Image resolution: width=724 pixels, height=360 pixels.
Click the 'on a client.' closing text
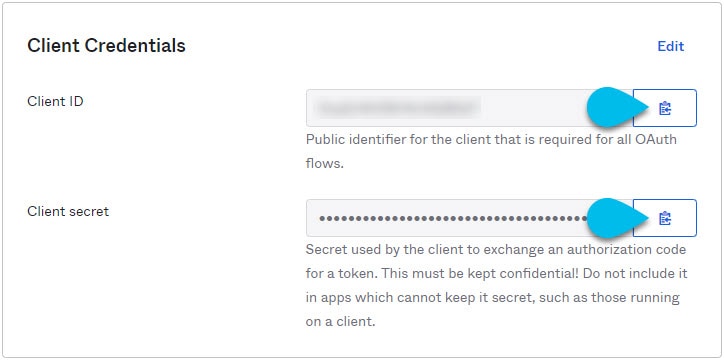point(340,321)
